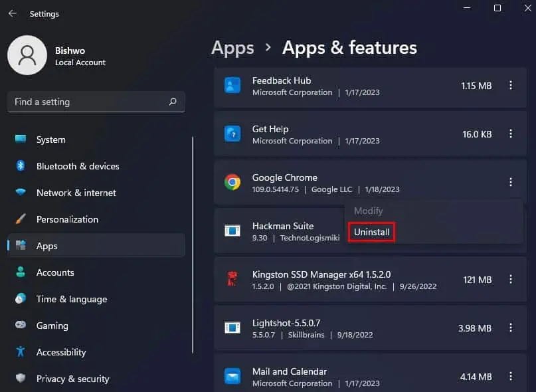This screenshot has height=392, width=536.
Task: Click the Feedback Hub app icon
Action: point(232,85)
